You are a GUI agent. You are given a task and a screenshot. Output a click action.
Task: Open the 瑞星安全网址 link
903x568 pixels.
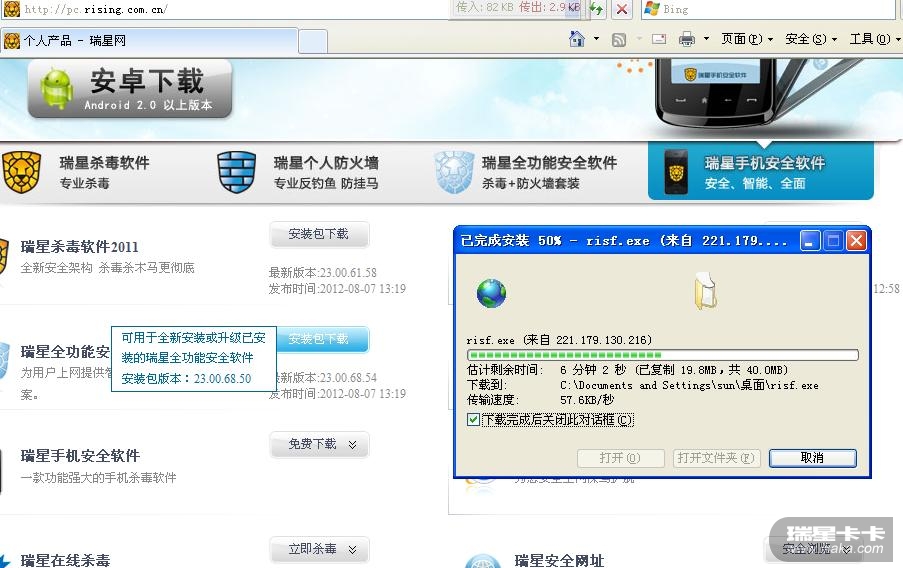tap(559, 560)
